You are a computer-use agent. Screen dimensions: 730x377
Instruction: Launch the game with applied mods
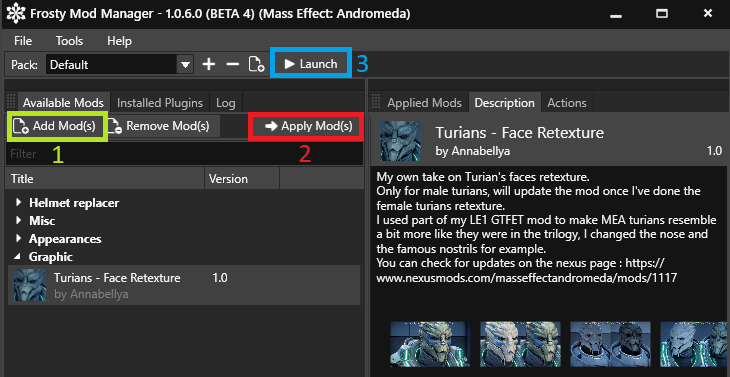[x=311, y=64]
